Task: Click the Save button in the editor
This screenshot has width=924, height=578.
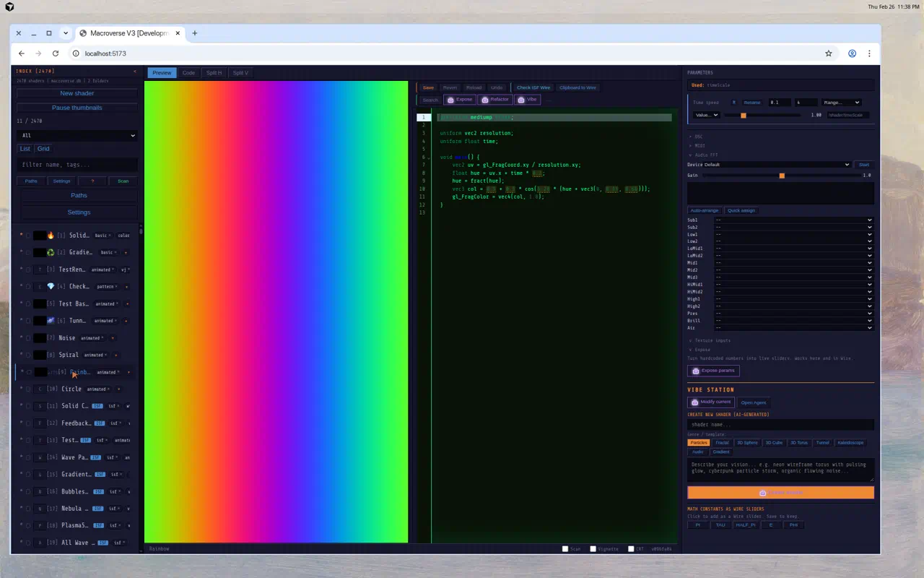Action: (x=428, y=87)
